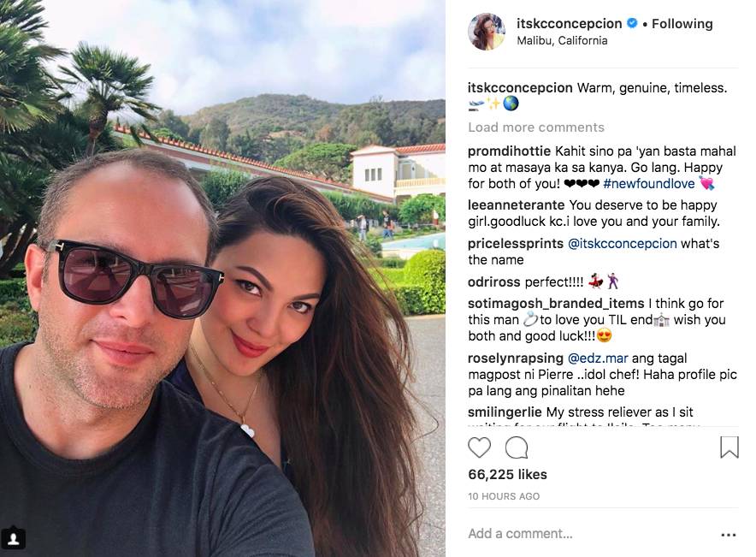This screenshot has width=756, height=557.
Task: Save post with bookmark icon
Action: tap(729, 447)
